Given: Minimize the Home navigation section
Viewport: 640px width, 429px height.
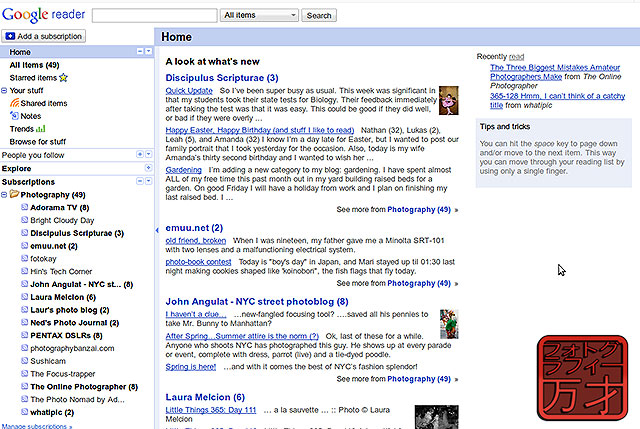Looking at the screenshot, I should click(x=140, y=51).
